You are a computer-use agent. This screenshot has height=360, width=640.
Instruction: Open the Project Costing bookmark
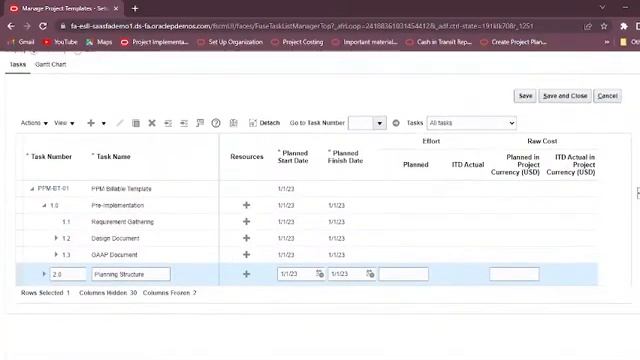(x=298, y=42)
